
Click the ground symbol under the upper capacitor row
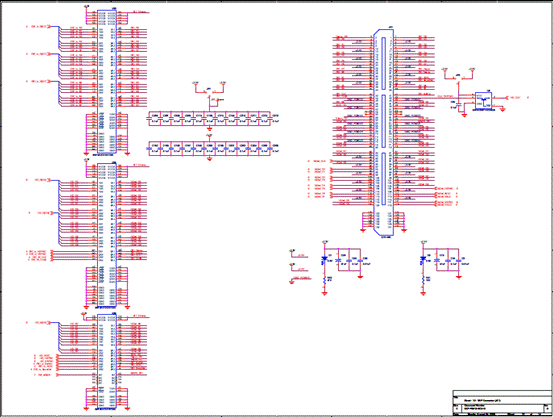pyautogui.click(x=209, y=129)
